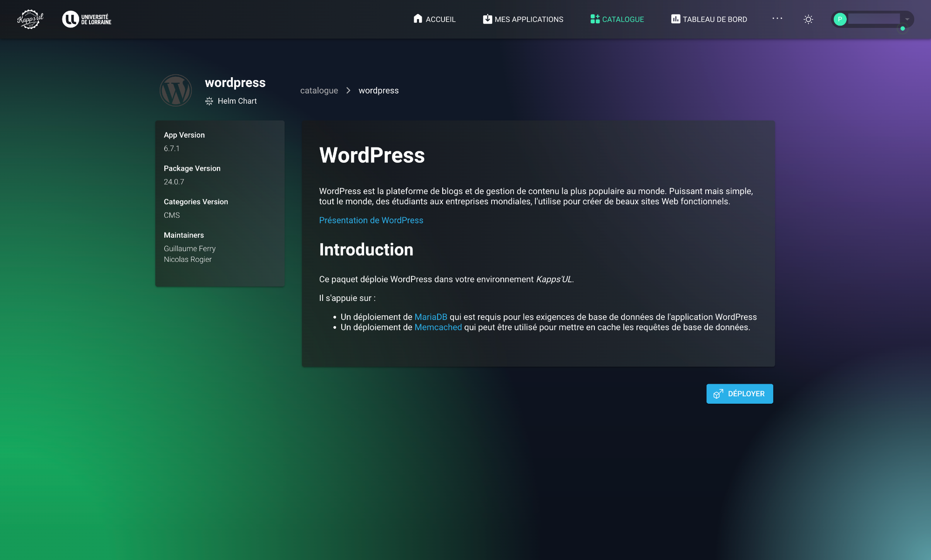This screenshot has width=931, height=560.
Task: Follow the MariaDB link
Action: [x=431, y=317]
